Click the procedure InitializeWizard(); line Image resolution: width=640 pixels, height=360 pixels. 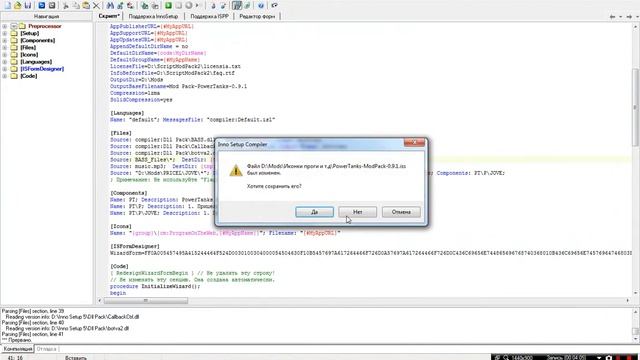click(155, 287)
